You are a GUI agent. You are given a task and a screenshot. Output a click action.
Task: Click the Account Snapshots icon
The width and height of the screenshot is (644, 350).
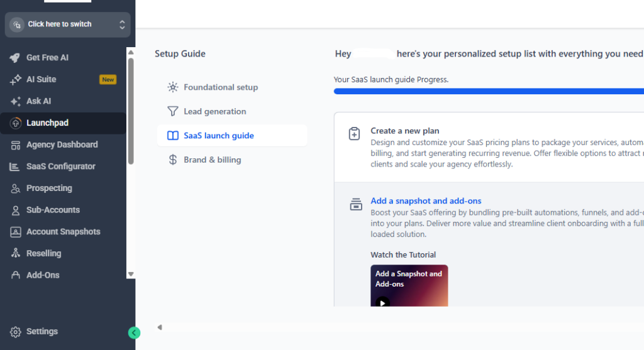(x=15, y=232)
